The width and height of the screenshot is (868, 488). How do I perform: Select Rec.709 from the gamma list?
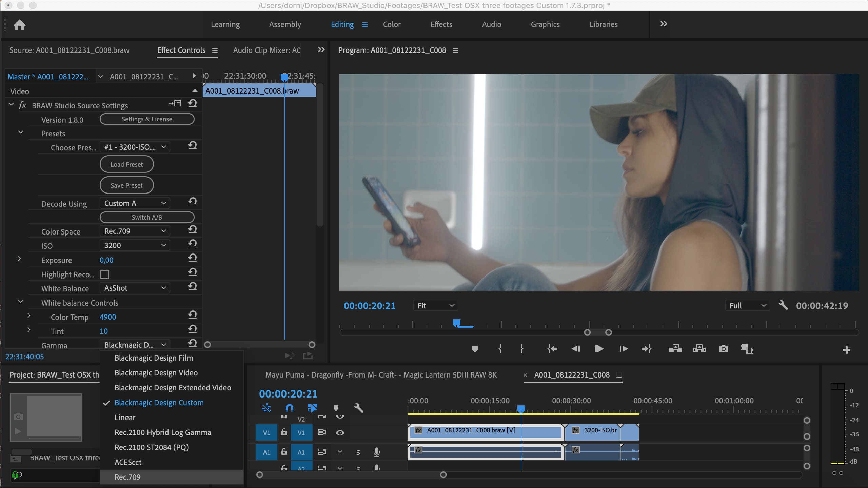[127, 477]
